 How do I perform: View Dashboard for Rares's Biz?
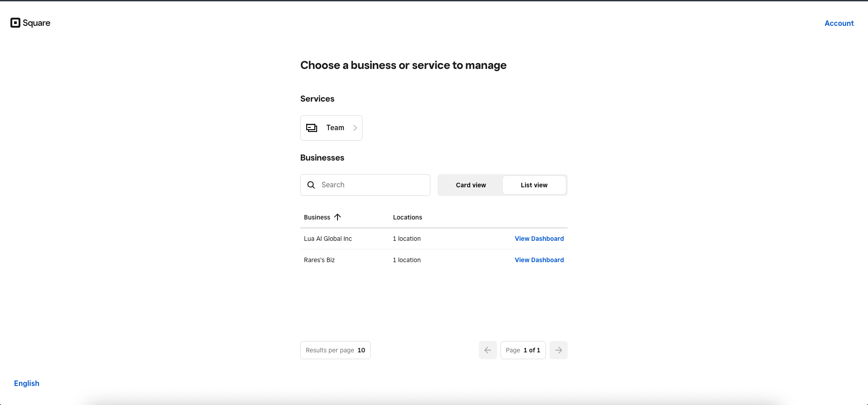tap(539, 260)
